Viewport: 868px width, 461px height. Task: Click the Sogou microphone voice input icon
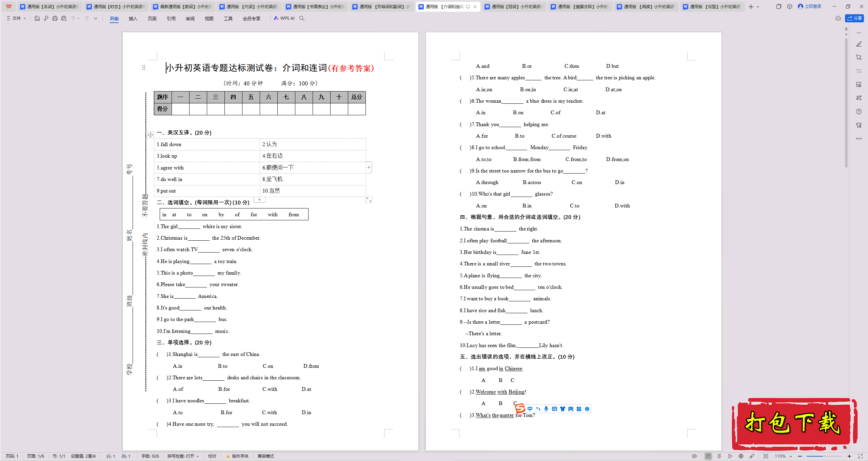click(x=546, y=409)
